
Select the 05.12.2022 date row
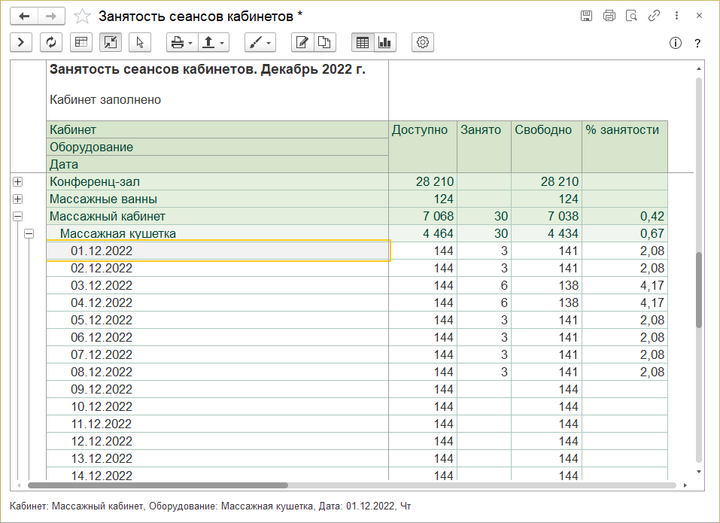pos(101,319)
